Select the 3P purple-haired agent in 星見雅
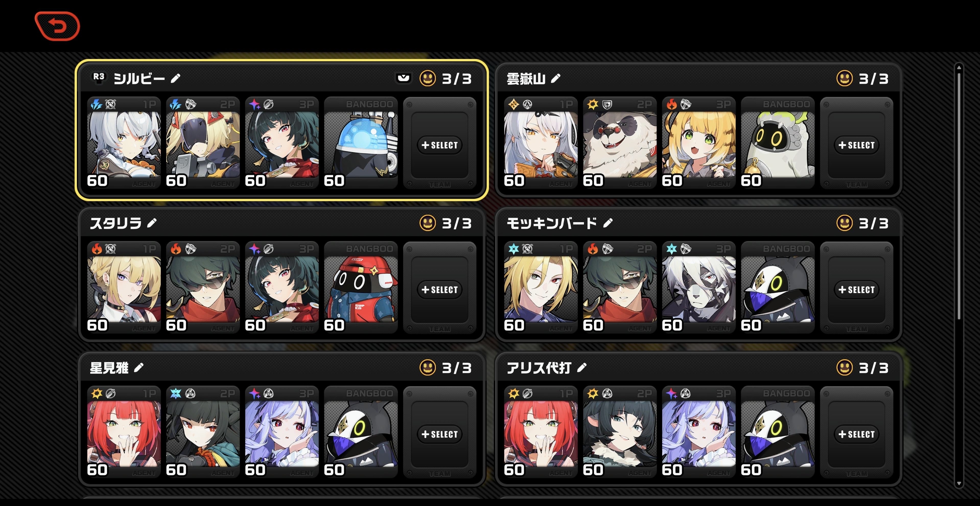 click(x=282, y=432)
